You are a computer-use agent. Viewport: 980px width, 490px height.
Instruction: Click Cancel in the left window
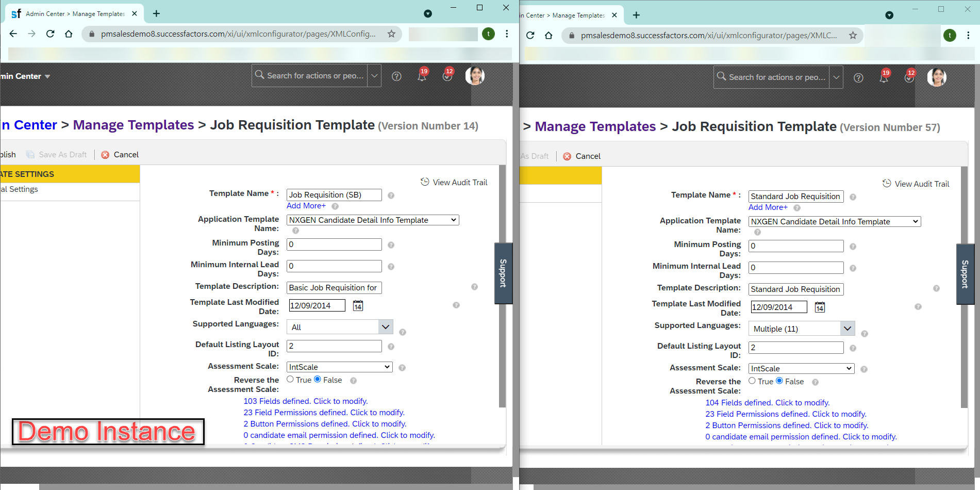[x=120, y=155]
